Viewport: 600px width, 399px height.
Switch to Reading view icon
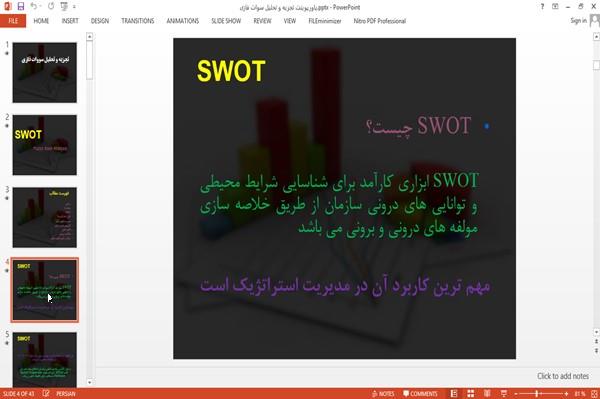pos(487,394)
